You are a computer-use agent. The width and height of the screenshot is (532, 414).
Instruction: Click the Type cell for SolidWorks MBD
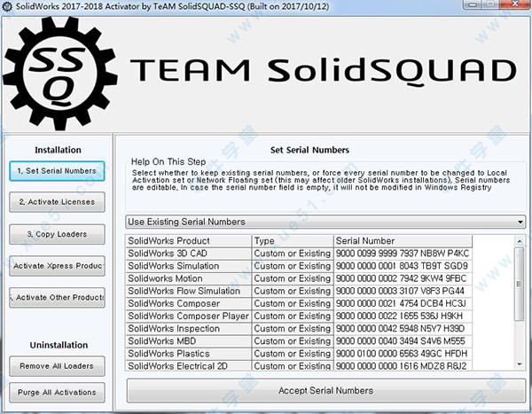pos(293,341)
